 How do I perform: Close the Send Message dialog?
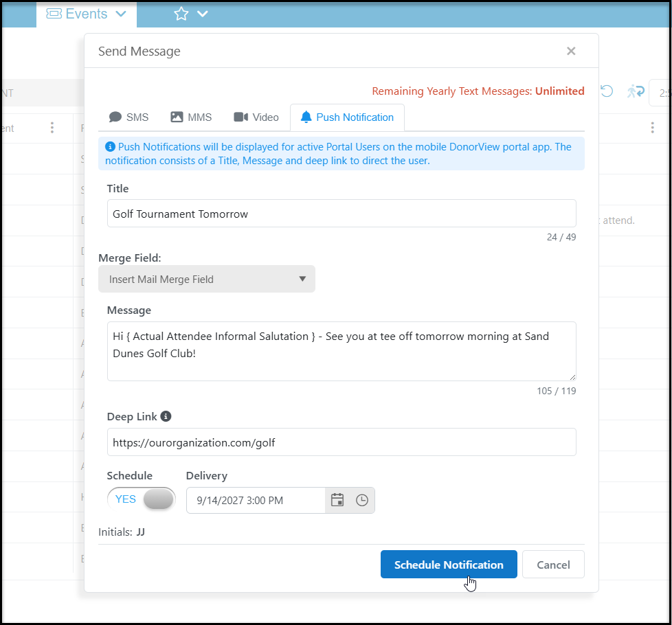(571, 51)
